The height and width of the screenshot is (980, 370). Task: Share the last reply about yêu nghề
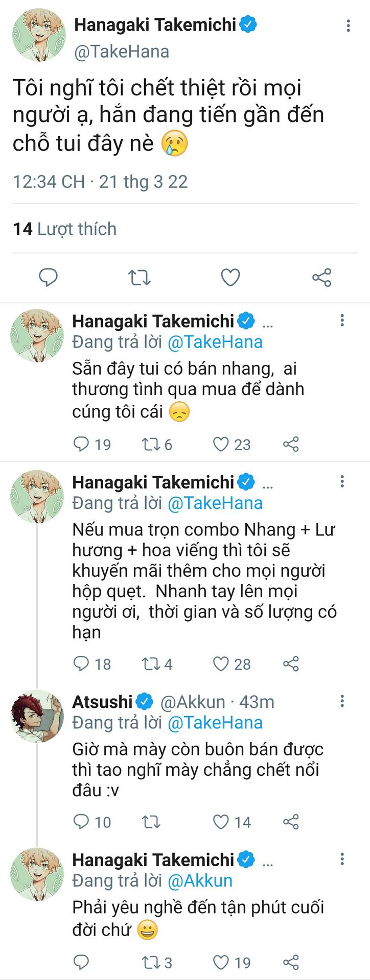click(x=291, y=962)
